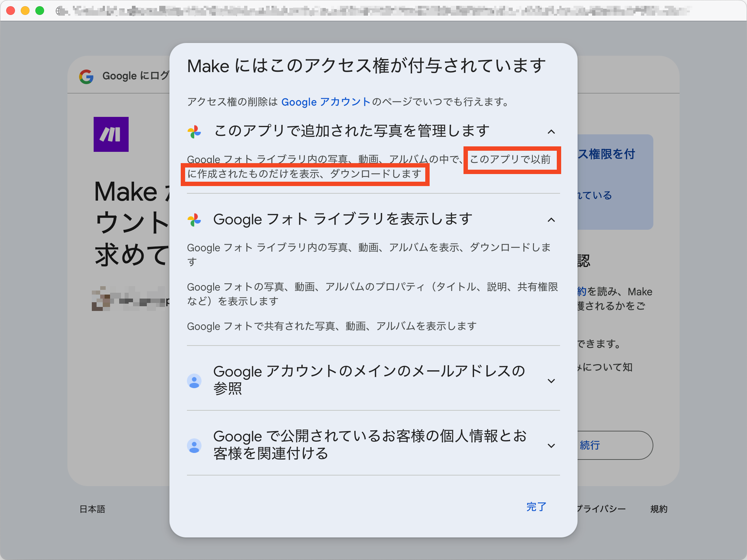Image resolution: width=747 pixels, height=560 pixels.
Task: Open the 規約 footer link
Action: [659, 509]
